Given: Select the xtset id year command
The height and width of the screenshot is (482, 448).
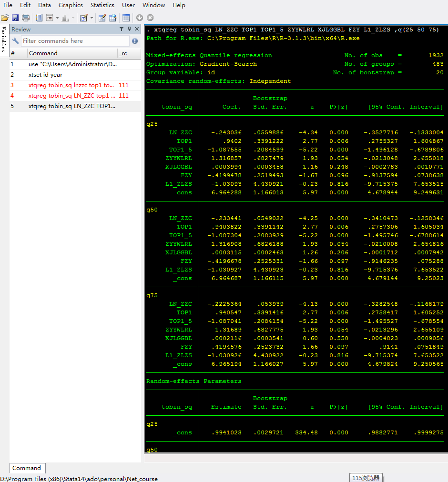Looking at the screenshot, I should pos(45,75).
